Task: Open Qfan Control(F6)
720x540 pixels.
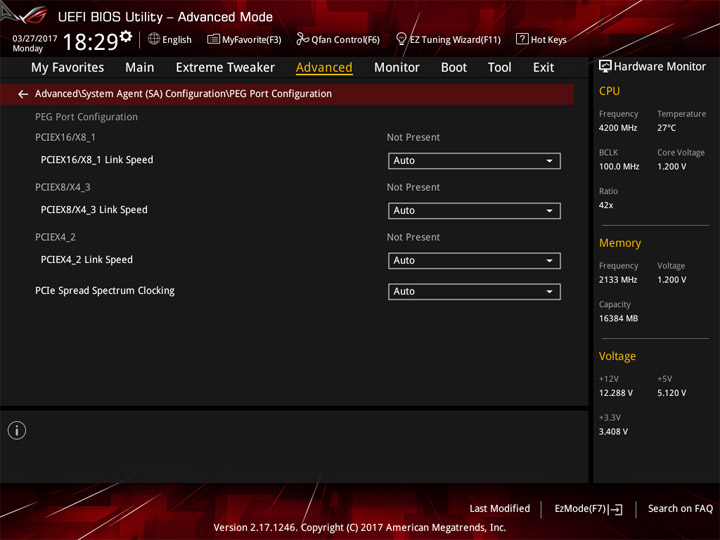Action: pyautogui.click(x=338, y=39)
